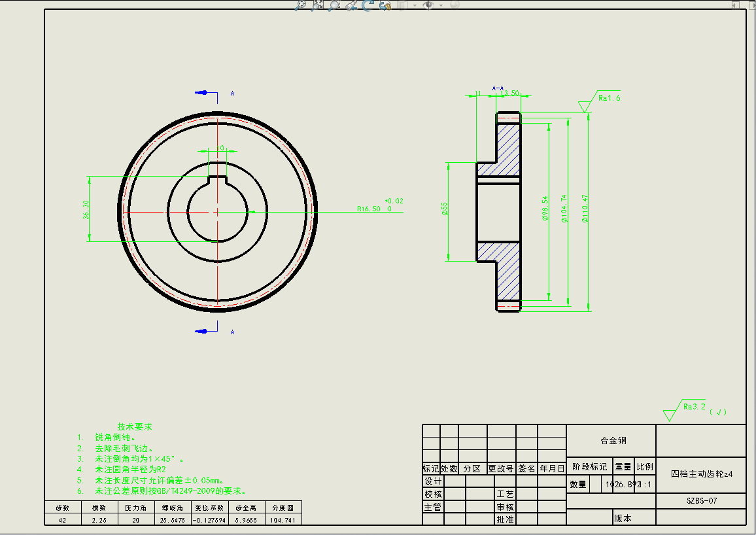Select the Zoom to Area tool
The image size is (756, 535).
[317, 5]
